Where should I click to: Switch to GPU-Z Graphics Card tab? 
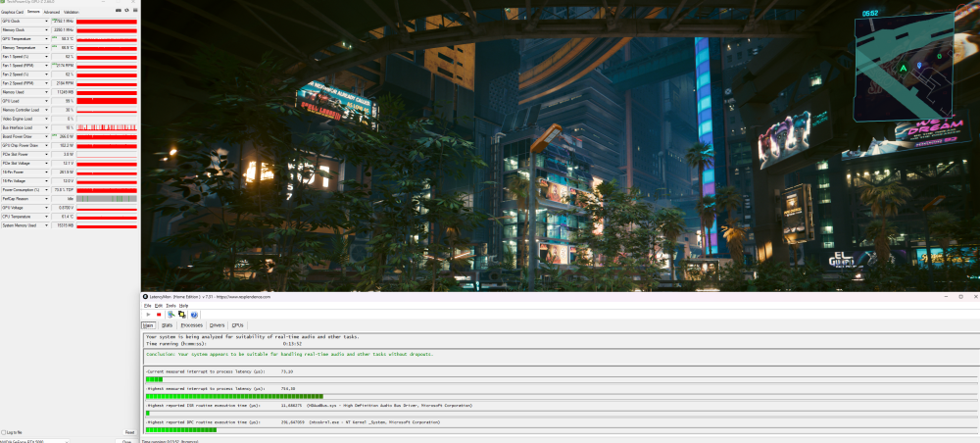click(13, 12)
